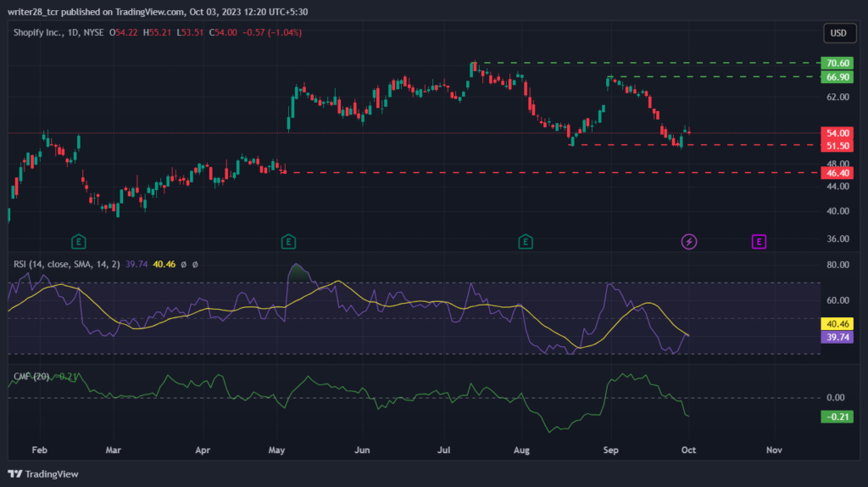868x487 pixels.
Task: Click the 62.00 price axis tick
Action: [x=837, y=97]
